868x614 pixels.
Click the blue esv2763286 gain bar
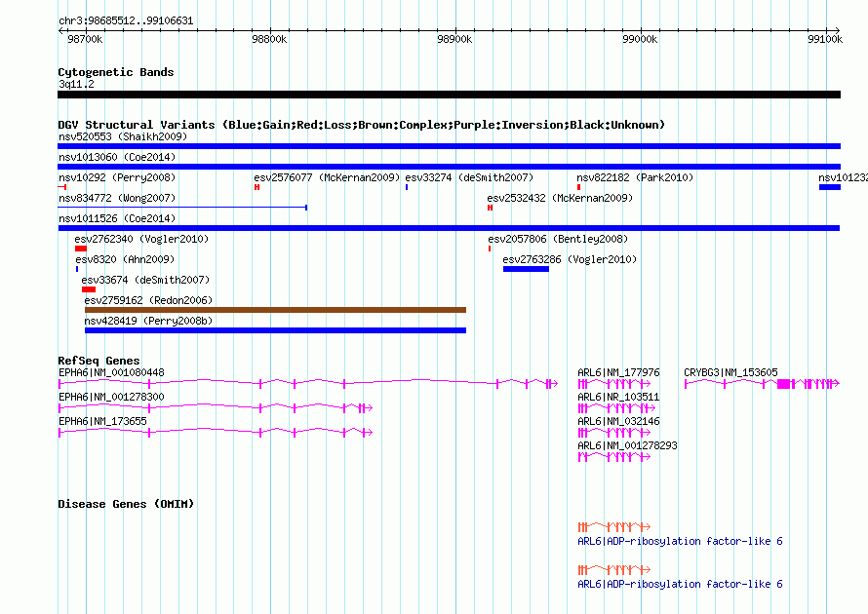[x=526, y=269]
